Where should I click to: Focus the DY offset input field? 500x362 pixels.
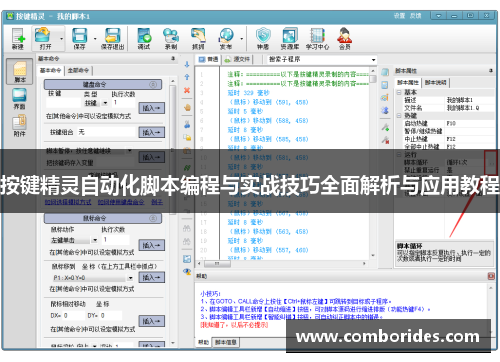click(x=111, y=315)
